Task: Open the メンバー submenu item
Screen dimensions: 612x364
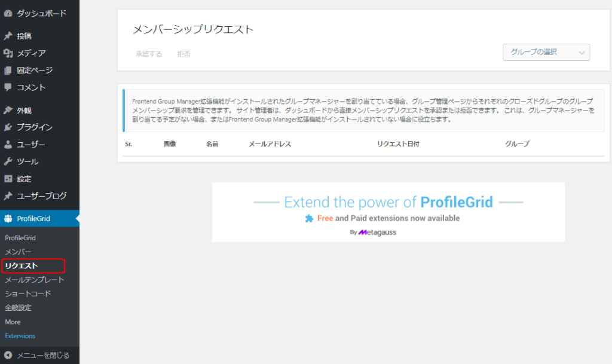Action: coord(18,252)
